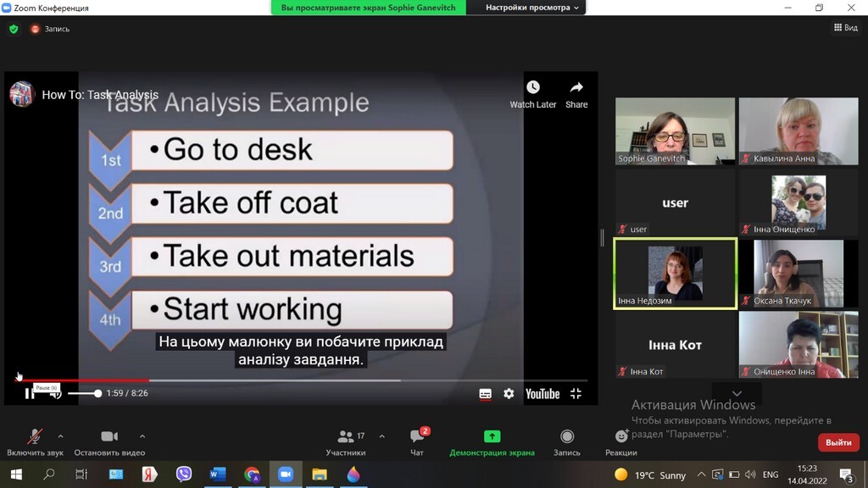
Task: Adjust the YouTube volume slider
Action: click(85, 393)
